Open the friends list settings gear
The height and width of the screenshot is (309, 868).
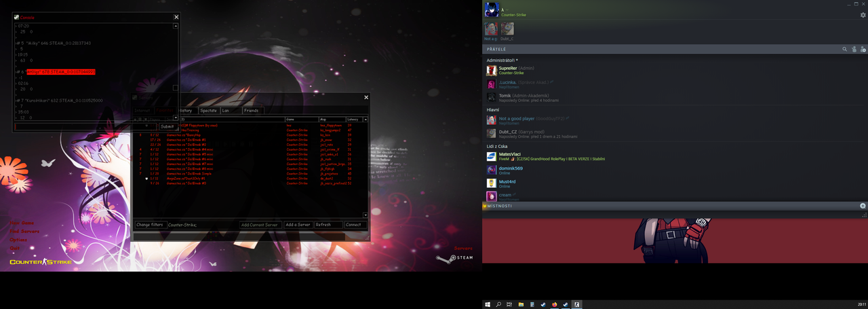tap(863, 15)
